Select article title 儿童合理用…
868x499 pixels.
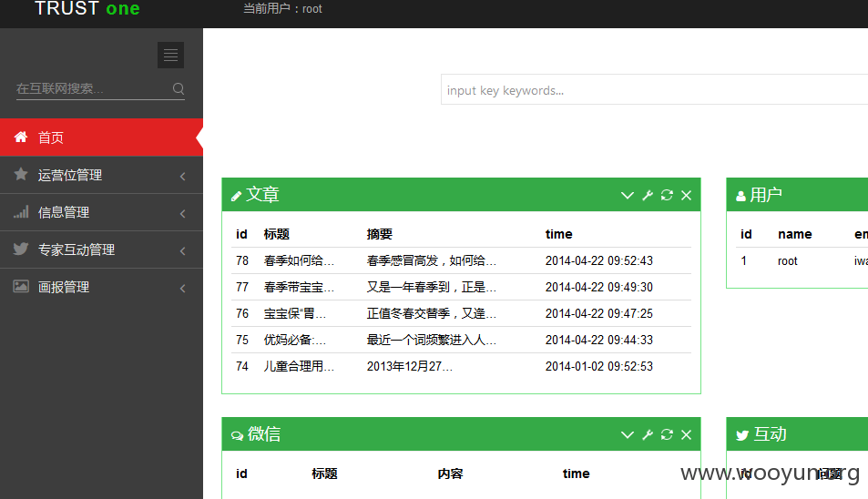pyautogui.click(x=299, y=366)
